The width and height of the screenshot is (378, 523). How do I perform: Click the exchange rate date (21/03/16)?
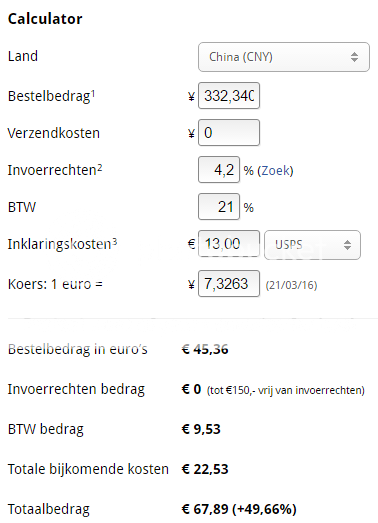(291, 285)
